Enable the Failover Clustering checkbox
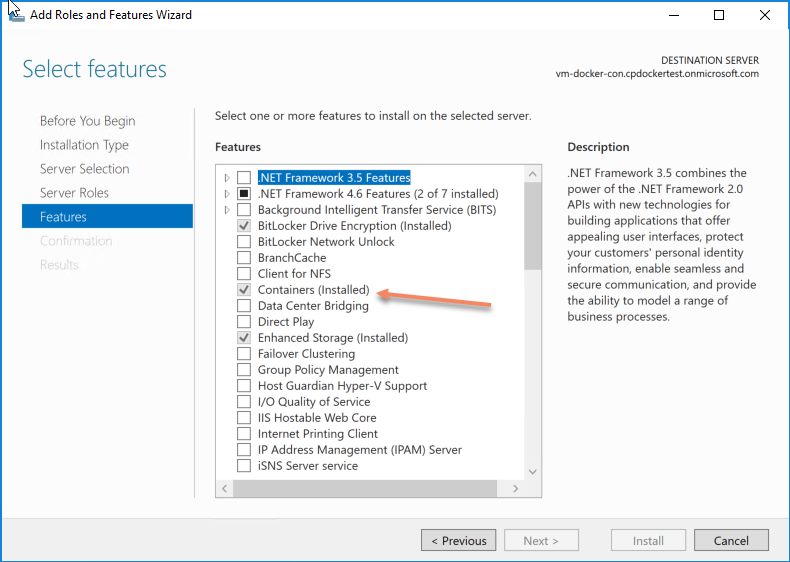Viewport: 790px width, 562px height. [x=244, y=354]
